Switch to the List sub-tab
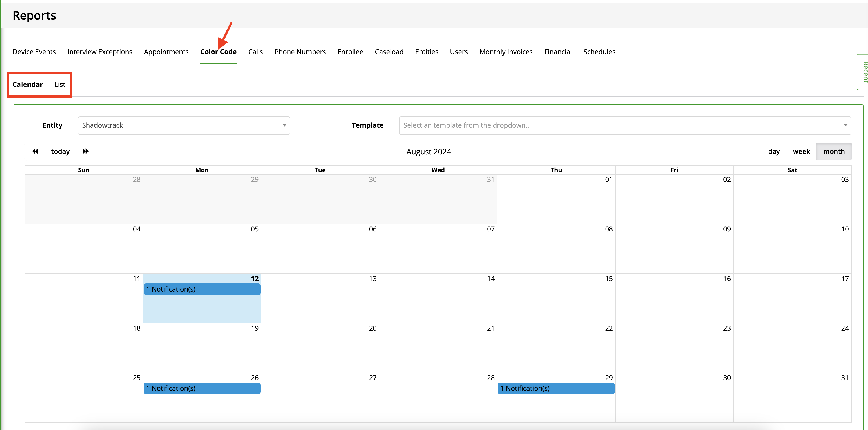This screenshot has width=868, height=430. (60, 84)
